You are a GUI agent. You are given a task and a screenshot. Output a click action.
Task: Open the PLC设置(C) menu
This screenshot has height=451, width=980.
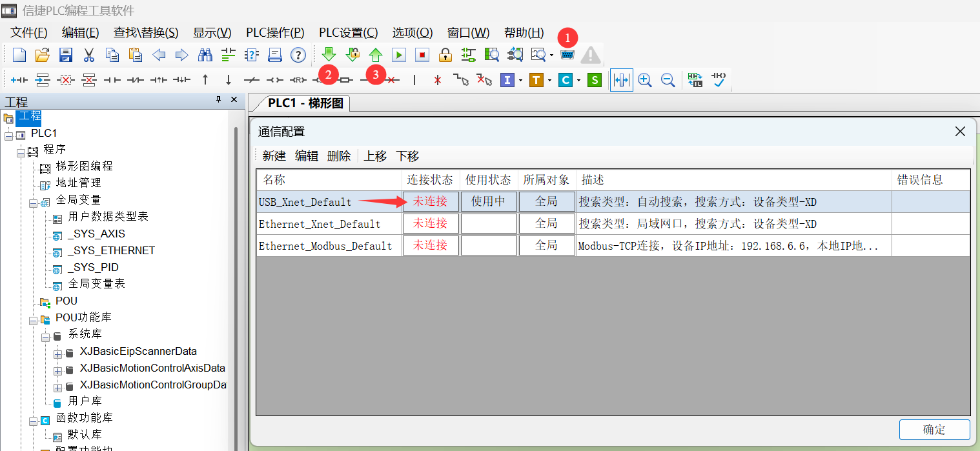349,33
